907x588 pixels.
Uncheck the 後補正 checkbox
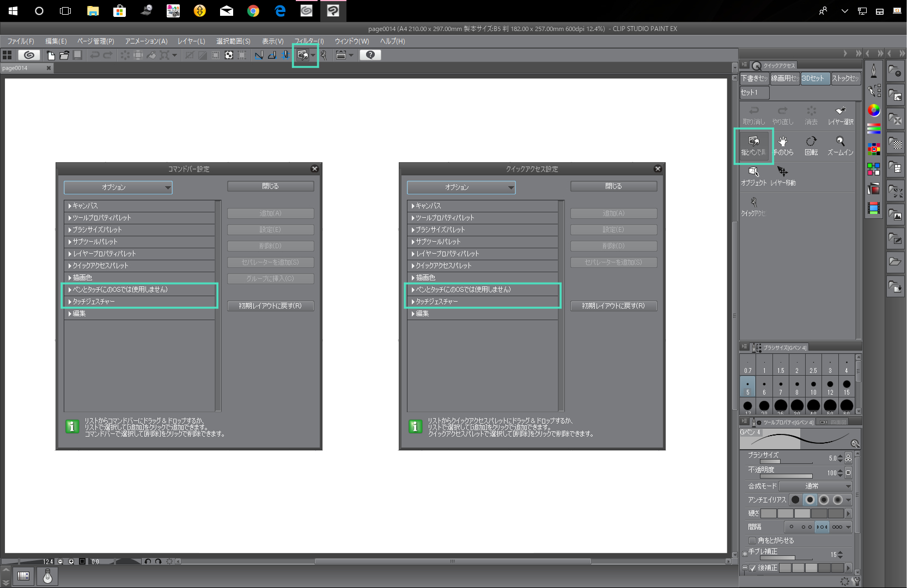pos(752,568)
